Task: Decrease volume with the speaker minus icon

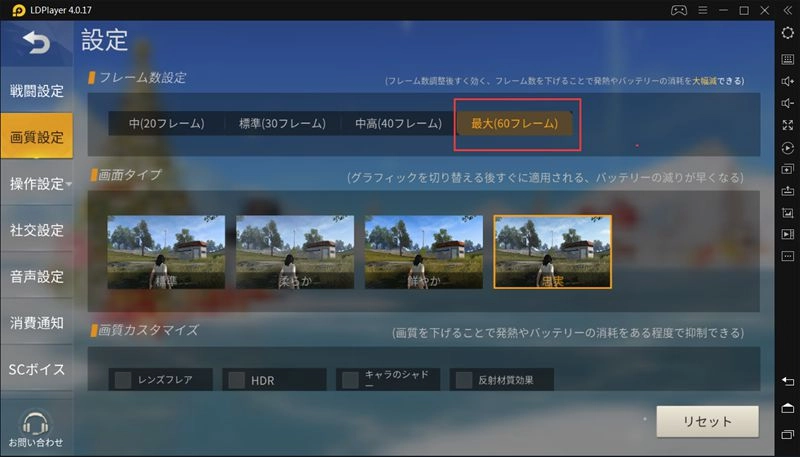Action: pyautogui.click(x=788, y=104)
